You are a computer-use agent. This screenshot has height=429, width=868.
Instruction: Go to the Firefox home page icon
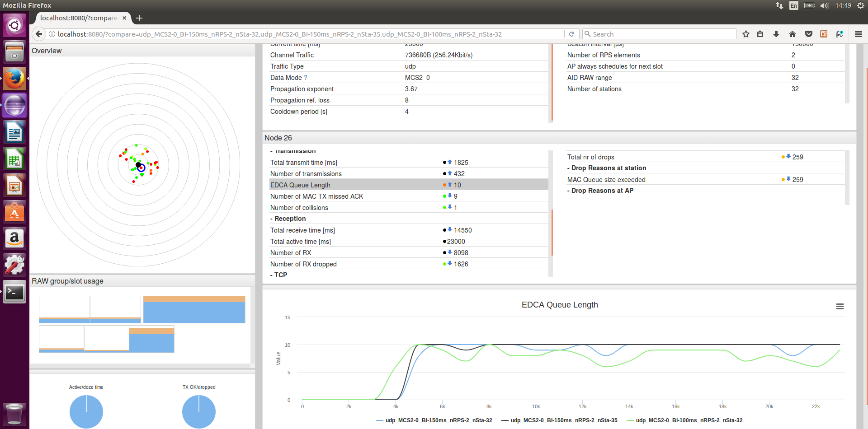[793, 34]
